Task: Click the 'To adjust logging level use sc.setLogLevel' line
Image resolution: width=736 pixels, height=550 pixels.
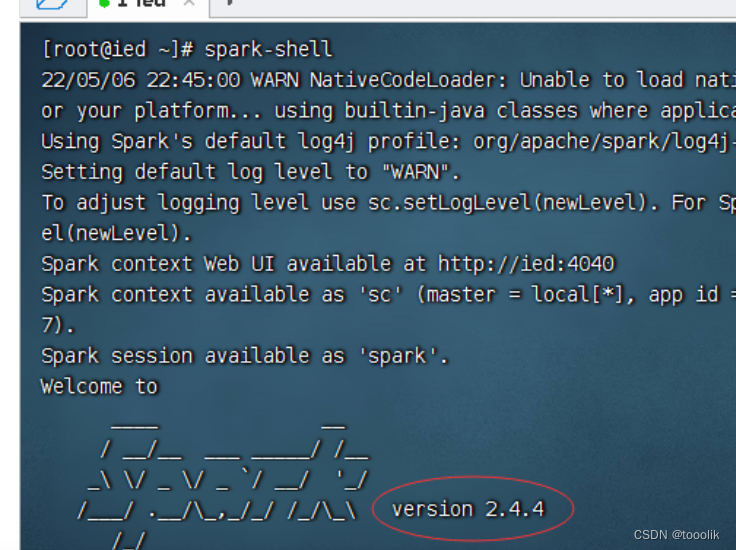Action: [x=389, y=203]
